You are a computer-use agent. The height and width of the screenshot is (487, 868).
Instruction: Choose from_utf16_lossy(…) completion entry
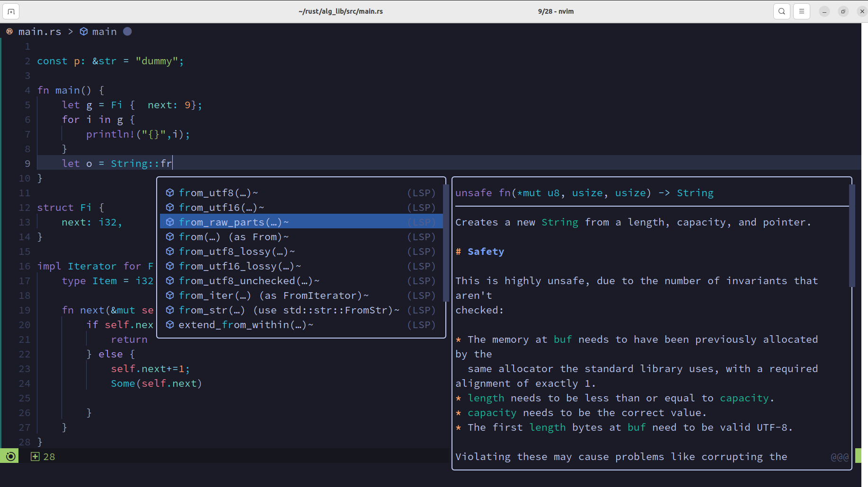pyautogui.click(x=301, y=266)
